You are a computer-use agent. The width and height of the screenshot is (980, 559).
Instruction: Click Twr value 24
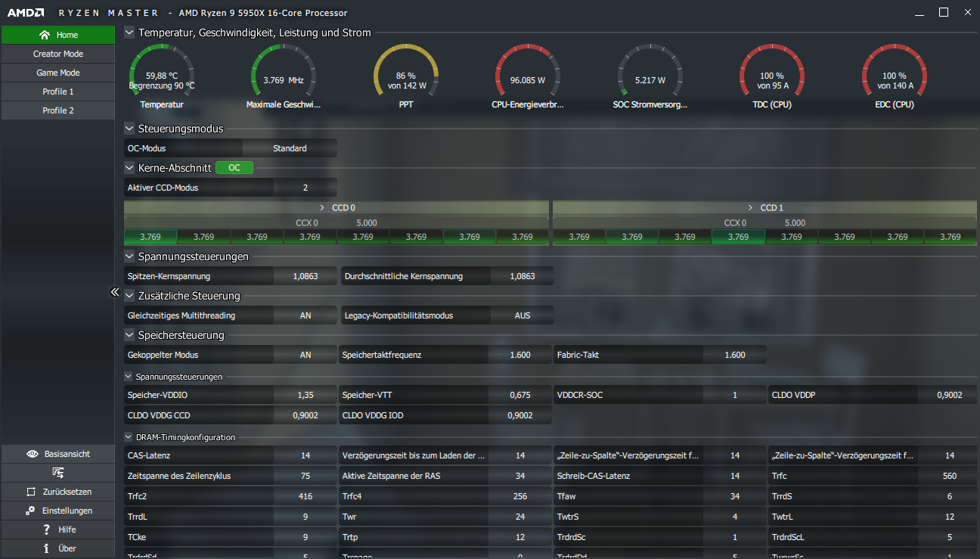(520, 517)
